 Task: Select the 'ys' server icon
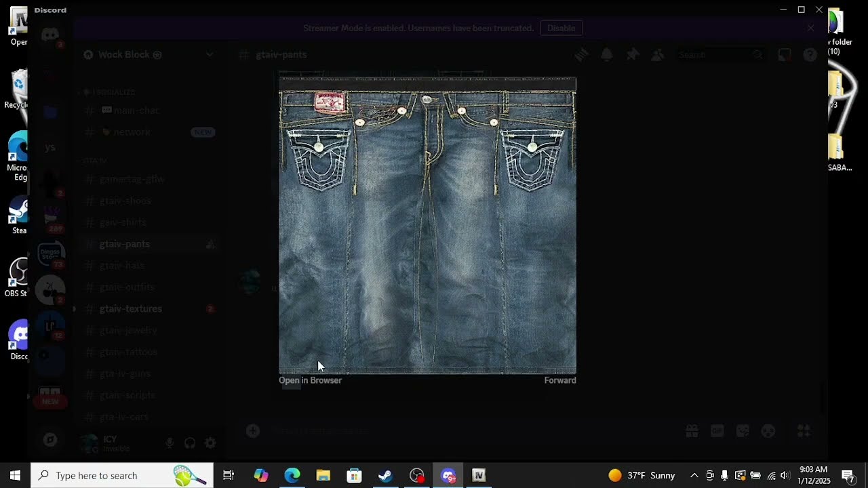point(50,147)
